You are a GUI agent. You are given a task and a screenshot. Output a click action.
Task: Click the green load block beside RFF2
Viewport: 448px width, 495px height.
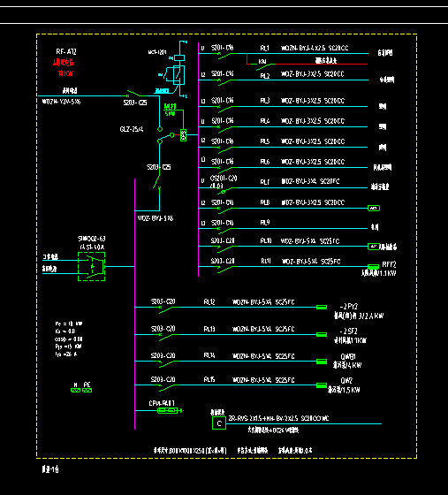373,267
